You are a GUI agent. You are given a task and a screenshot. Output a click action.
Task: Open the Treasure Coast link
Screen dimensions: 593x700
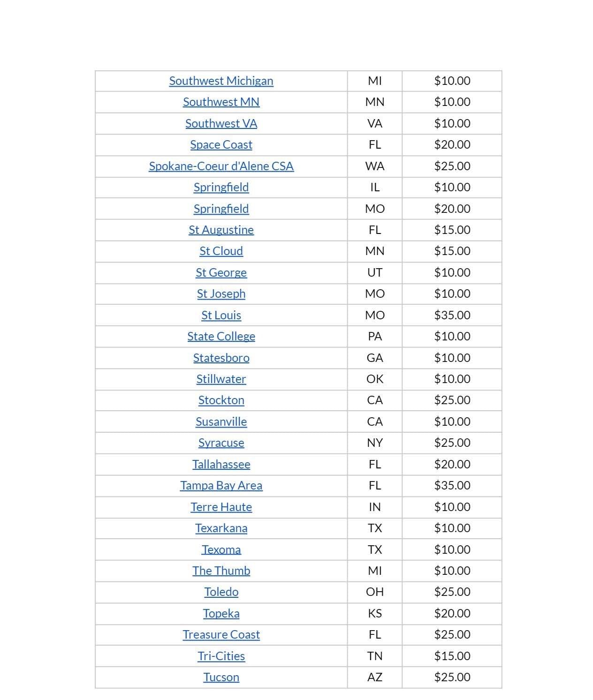(x=221, y=635)
